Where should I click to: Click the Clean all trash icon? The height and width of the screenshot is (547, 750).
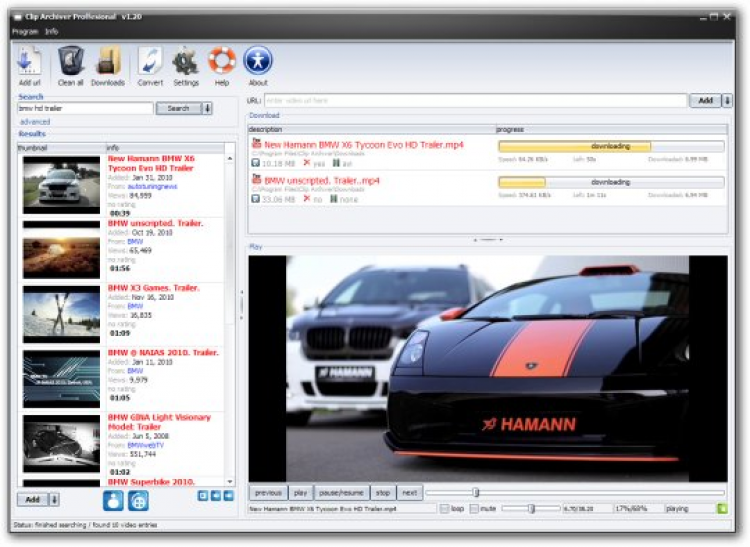pyautogui.click(x=71, y=62)
